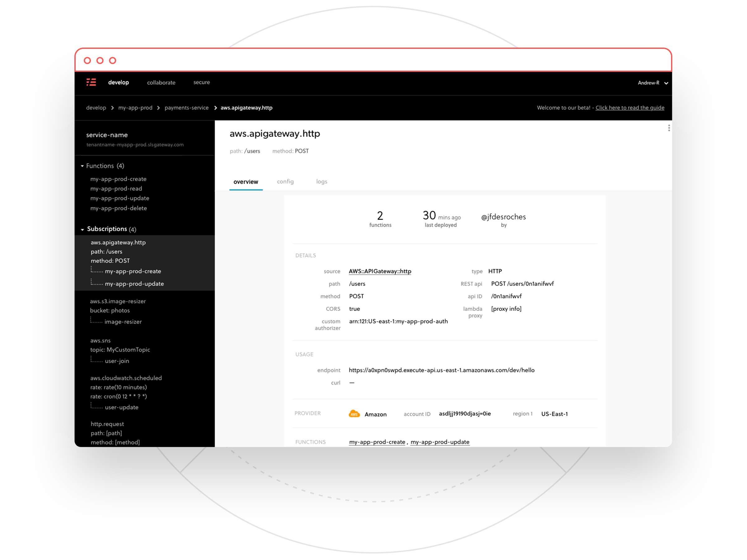This screenshot has width=747, height=560.
Task: Click the Amazon AWS cloud icon
Action: click(354, 414)
